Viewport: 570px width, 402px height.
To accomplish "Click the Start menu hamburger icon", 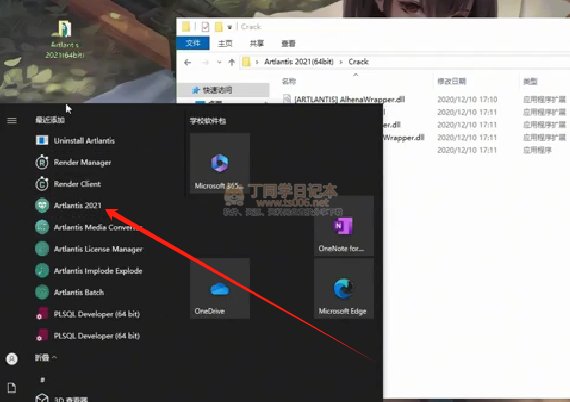I will [12, 120].
